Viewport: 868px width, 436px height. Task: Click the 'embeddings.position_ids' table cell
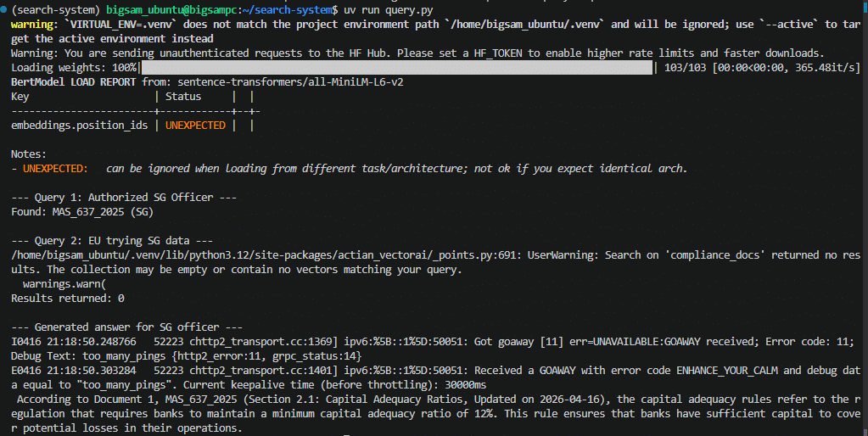pos(80,125)
